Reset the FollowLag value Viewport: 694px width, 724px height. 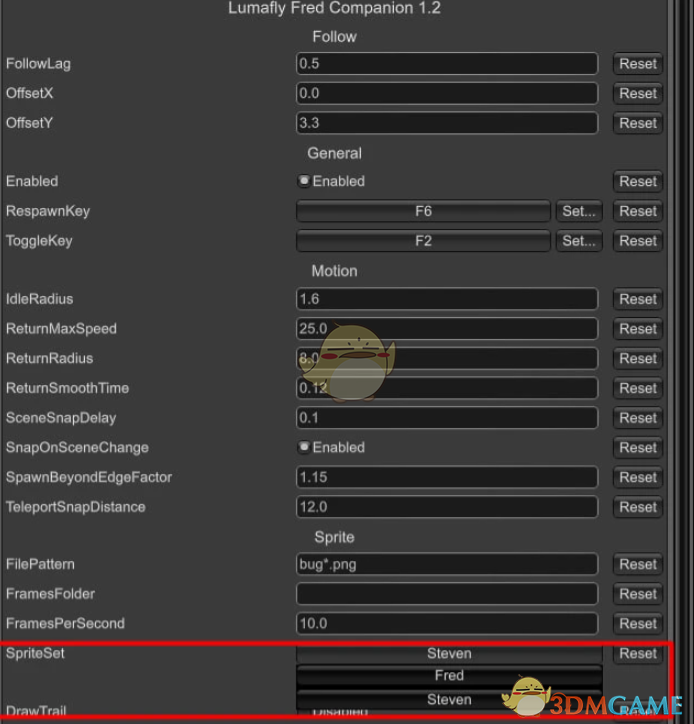click(638, 64)
